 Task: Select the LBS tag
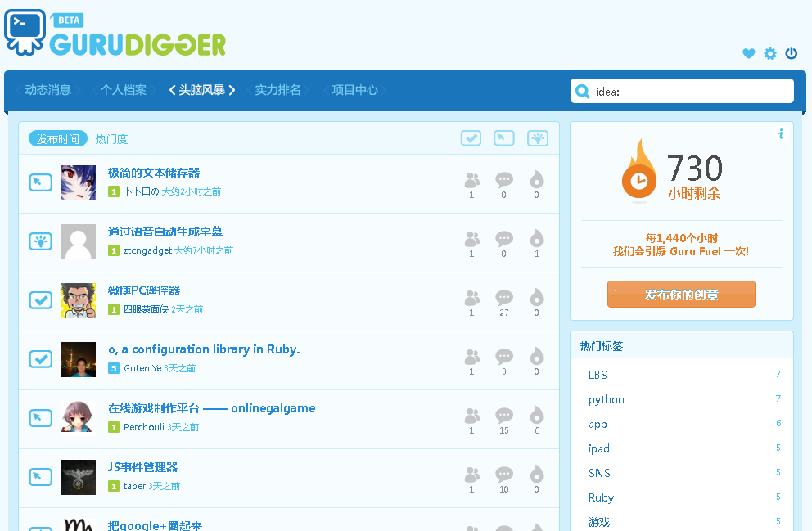(598, 375)
